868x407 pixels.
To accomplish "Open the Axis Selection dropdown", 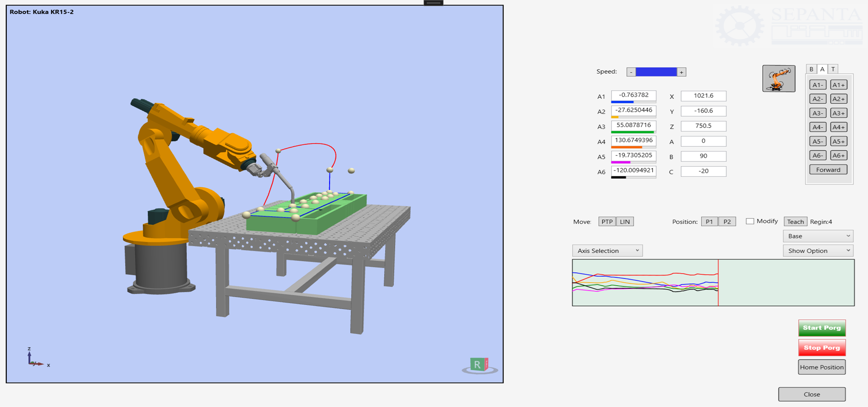I will click(607, 251).
